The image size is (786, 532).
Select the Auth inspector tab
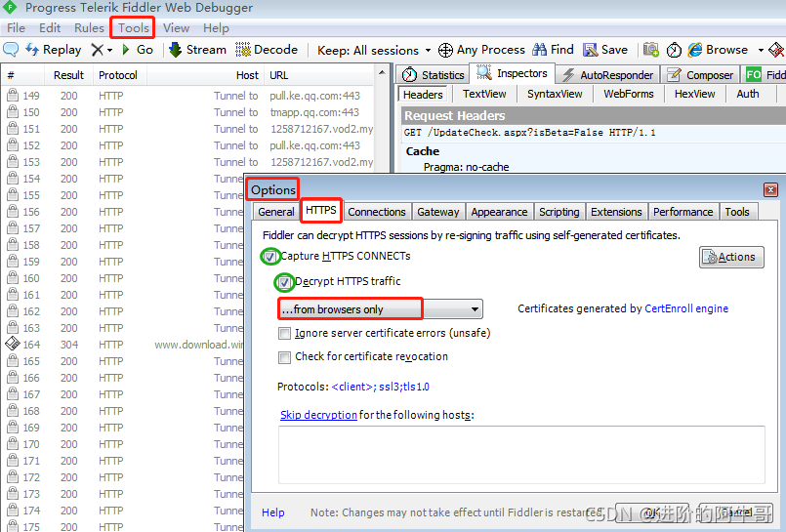pyautogui.click(x=748, y=94)
